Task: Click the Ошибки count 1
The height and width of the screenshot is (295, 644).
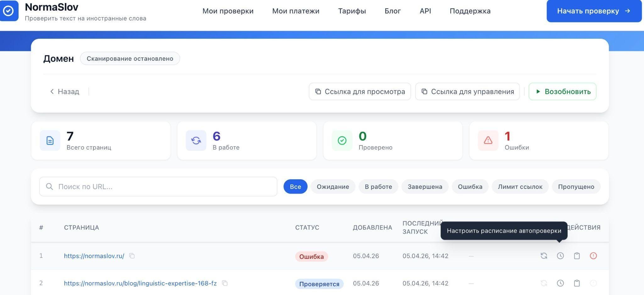Action: [x=507, y=136]
